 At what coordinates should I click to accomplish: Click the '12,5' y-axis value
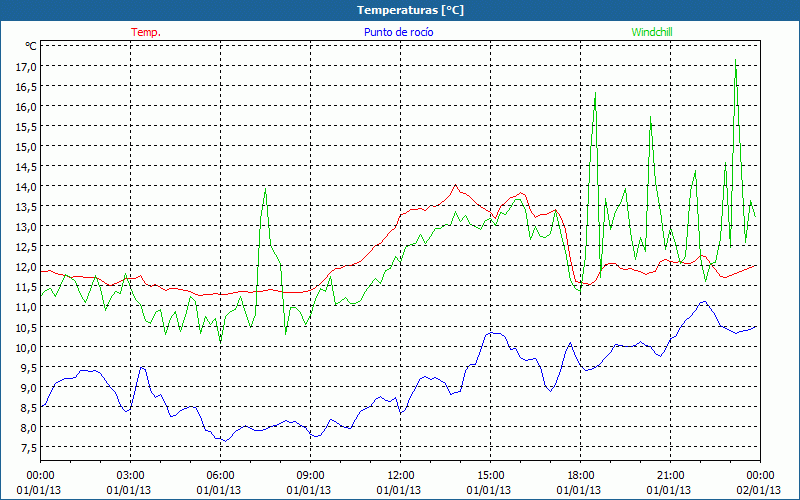pyautogui.click(x=27, y=247)
